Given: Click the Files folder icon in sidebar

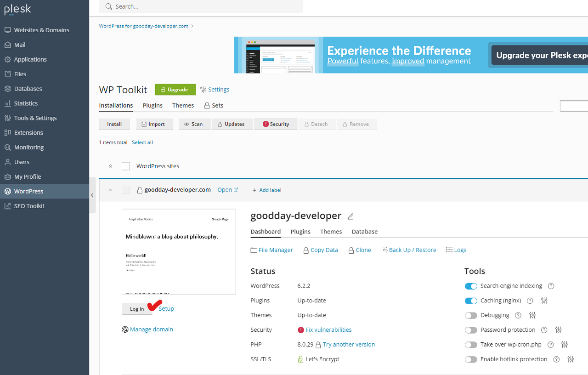Looking at the screenshot, I should point(7,74).
